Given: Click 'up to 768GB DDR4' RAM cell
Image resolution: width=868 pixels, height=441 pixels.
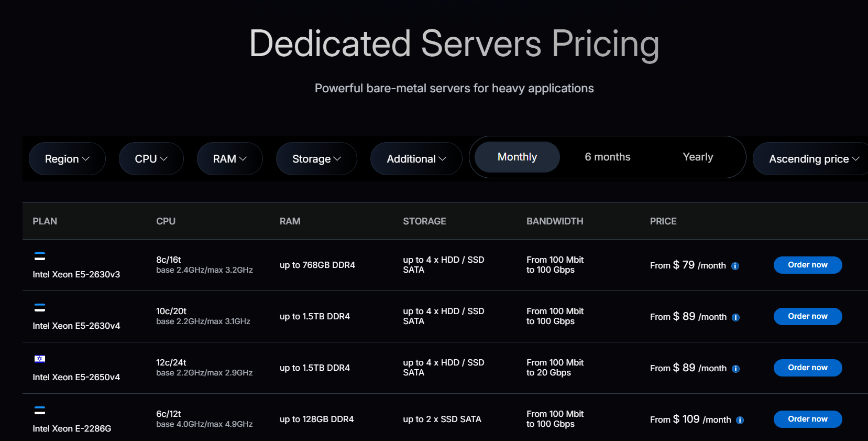Looking at the screenshot, I should click(317, 265).
